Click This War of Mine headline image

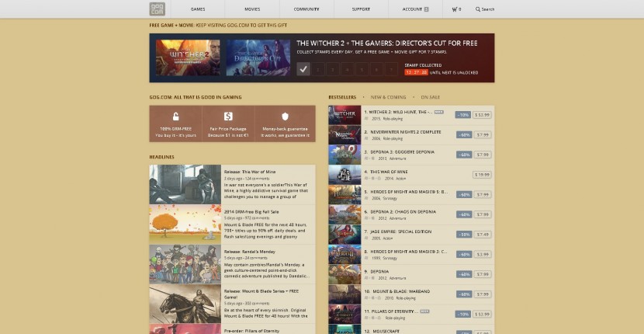point(185,184)
